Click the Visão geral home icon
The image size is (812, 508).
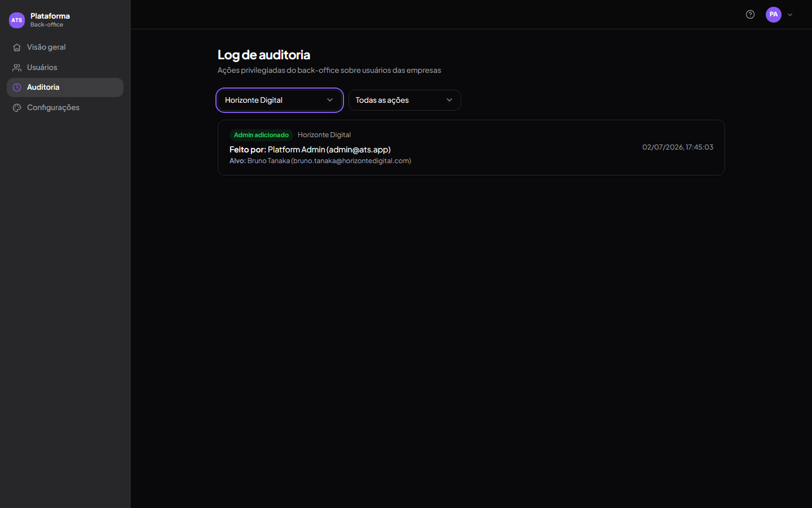coord(17,47)
